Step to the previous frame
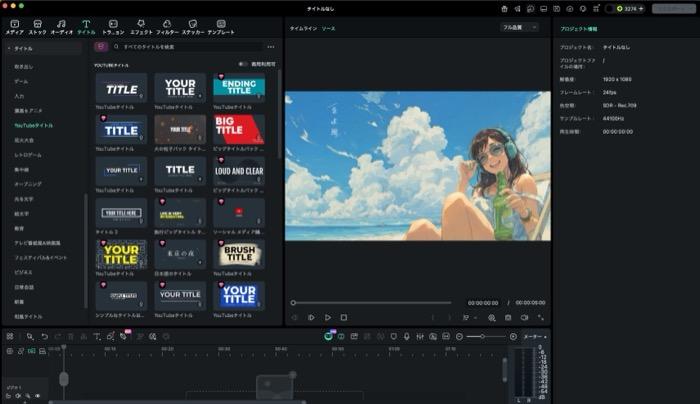The height and width of the screenshot is (404, 700). click(294, 317)
